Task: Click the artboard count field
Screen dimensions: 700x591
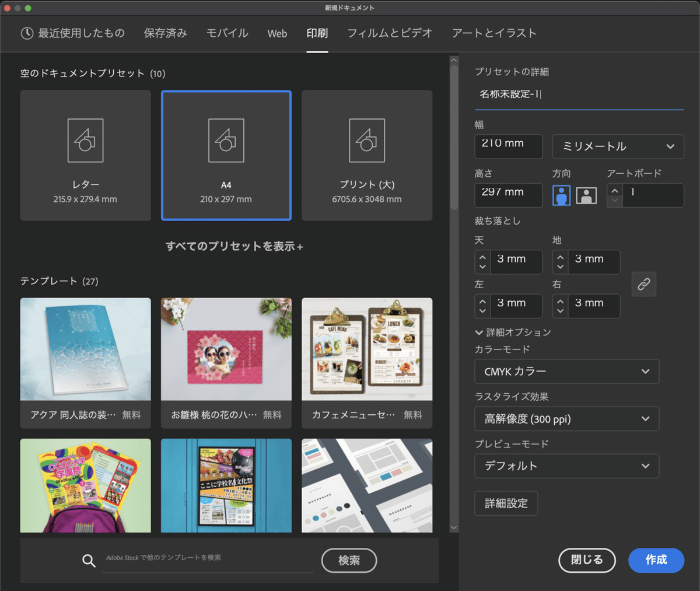Action: coord(653,195)
